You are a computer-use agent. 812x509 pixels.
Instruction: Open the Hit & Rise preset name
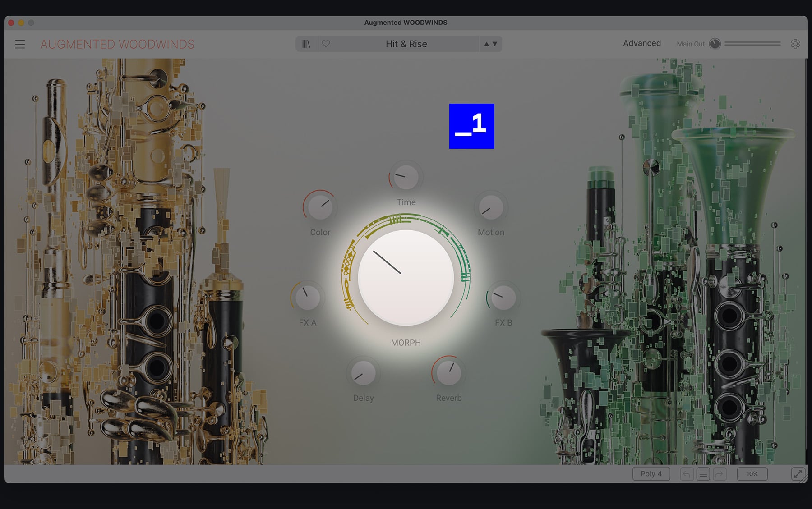coord(406,44)
